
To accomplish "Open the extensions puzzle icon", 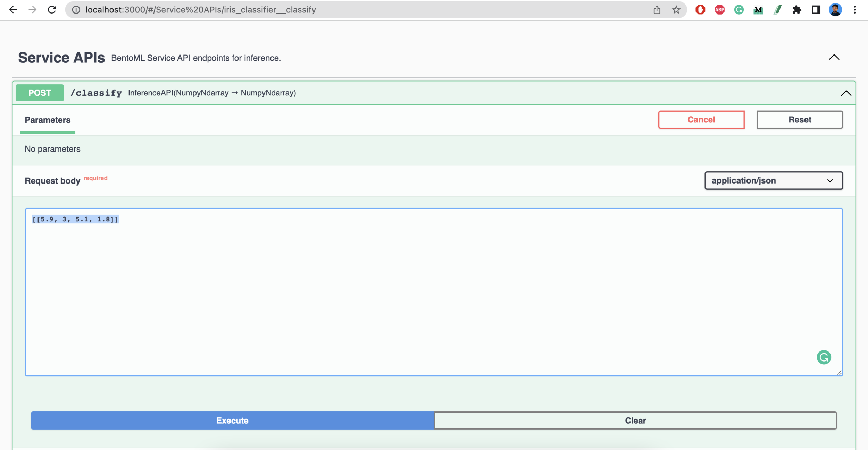I will pos(797,10).
